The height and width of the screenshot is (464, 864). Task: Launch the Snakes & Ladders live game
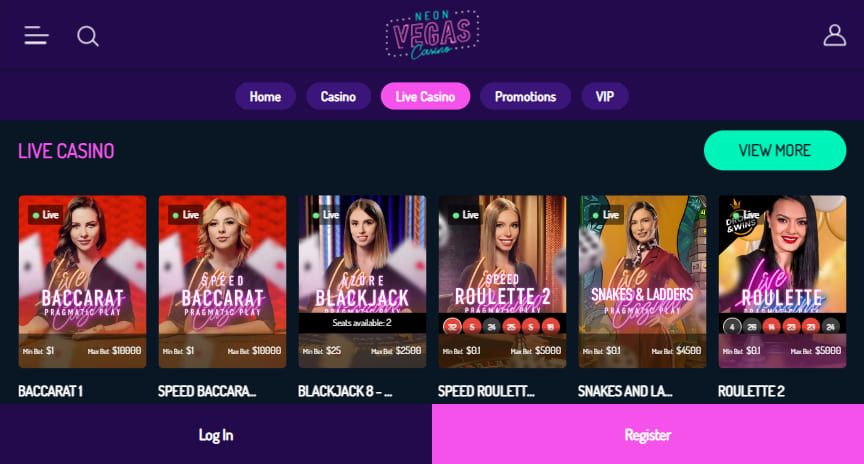[642, 282]
